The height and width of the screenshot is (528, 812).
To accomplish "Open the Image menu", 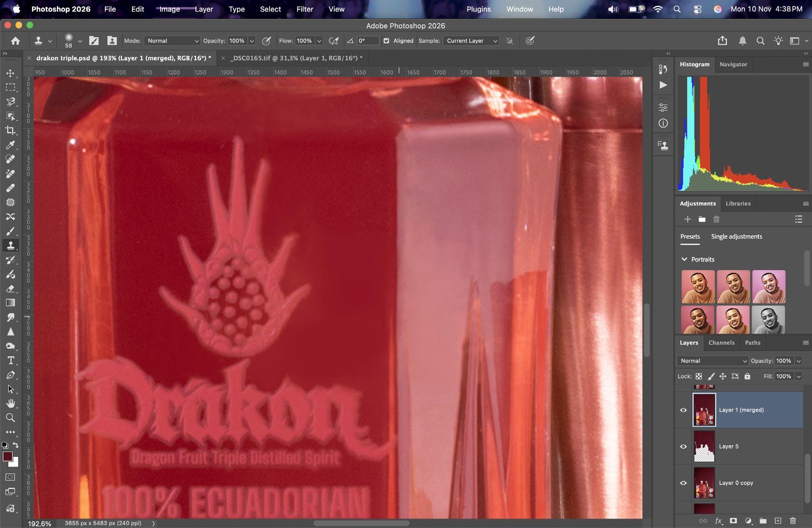I will (x=170, y=9).
